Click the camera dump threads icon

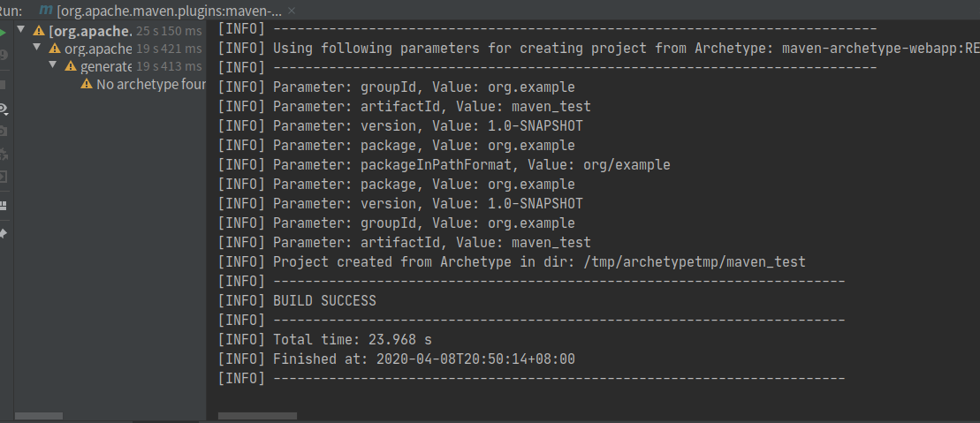pyautogui.click(x=3, y=131)
